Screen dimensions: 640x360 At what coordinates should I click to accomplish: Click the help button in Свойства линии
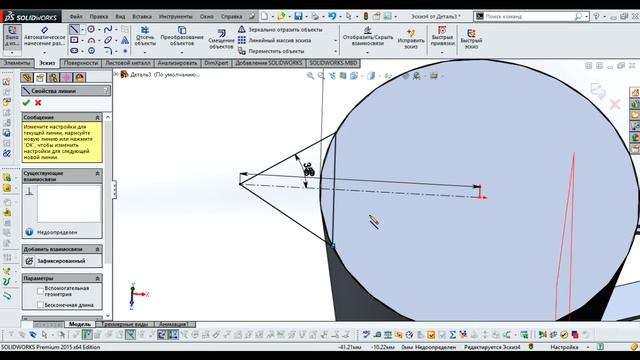point(106,91)
